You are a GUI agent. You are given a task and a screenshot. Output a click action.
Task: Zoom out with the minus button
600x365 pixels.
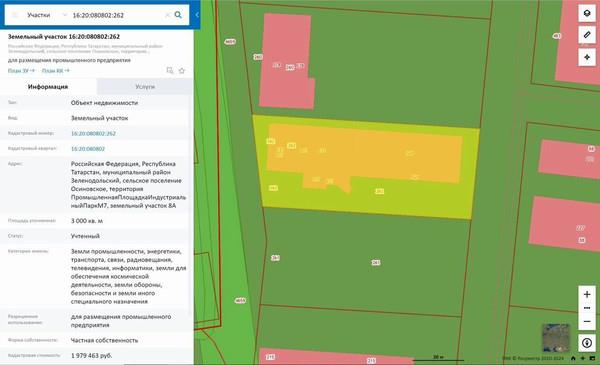[587, 322]
